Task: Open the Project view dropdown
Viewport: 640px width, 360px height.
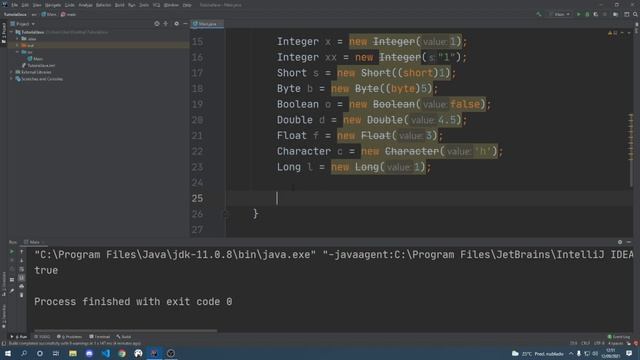Action: pos(23,24)
